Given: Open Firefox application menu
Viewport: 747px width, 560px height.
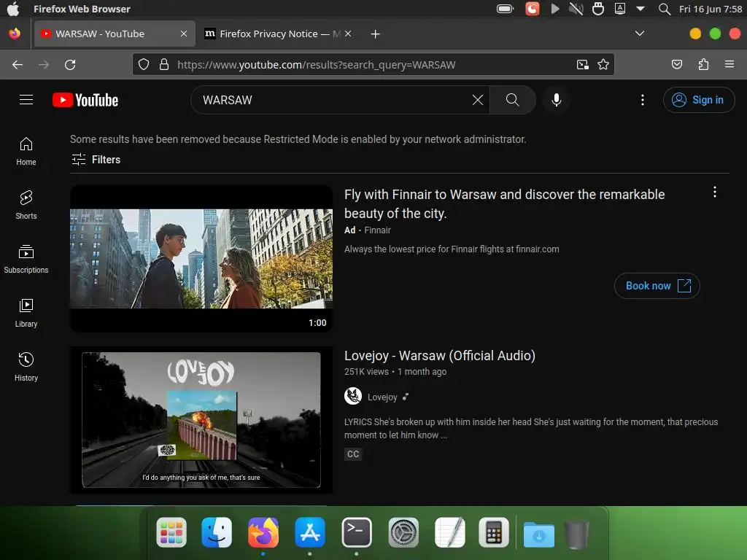Looking at the screenshot, I should [x=729, y=64].
